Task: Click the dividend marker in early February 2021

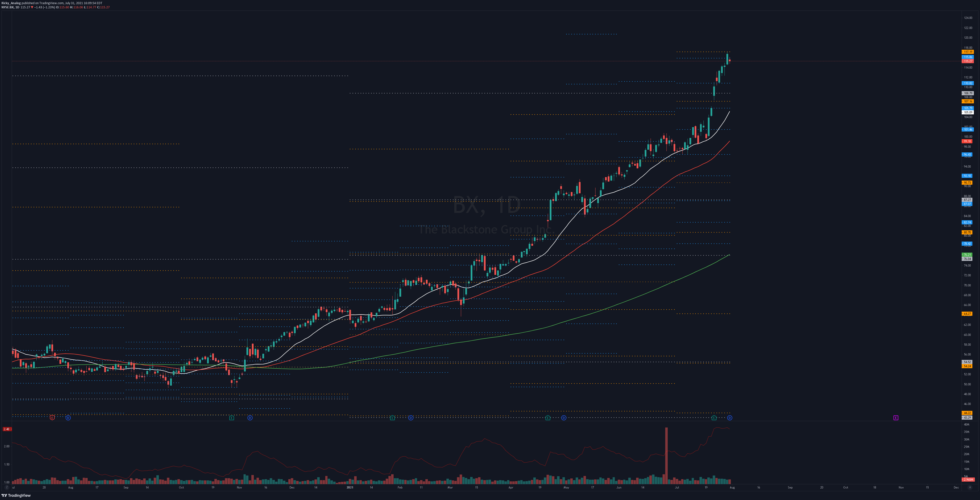Action: [x=410, y=418]
